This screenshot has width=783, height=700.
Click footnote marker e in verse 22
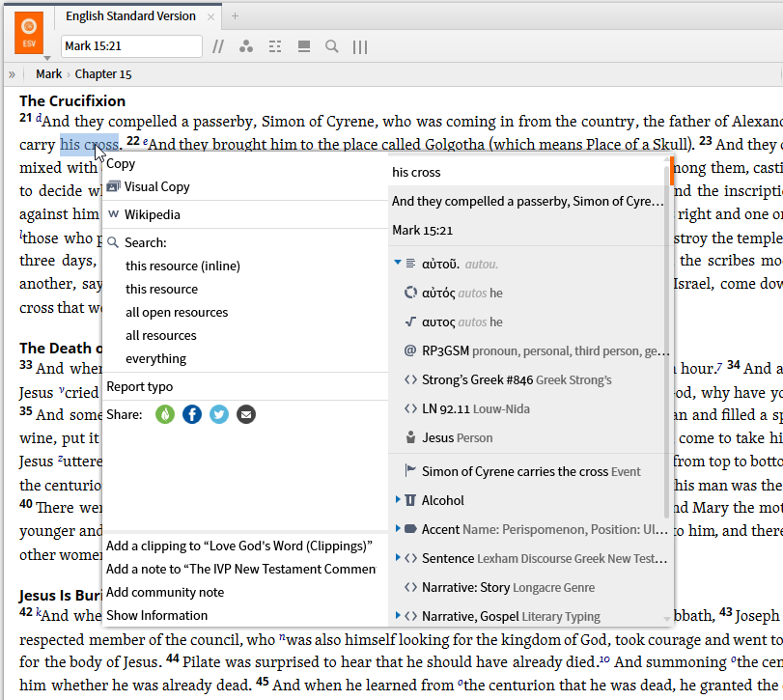(x=146, y=142)
